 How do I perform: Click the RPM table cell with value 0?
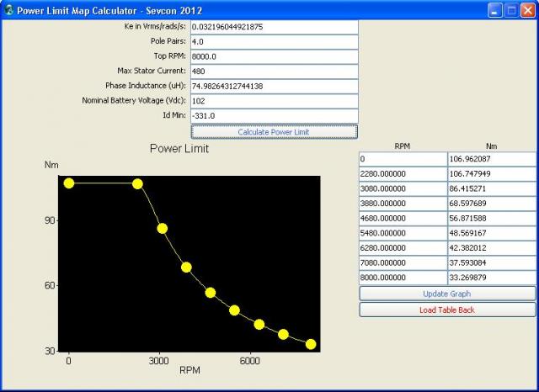[x=403, y=159]
